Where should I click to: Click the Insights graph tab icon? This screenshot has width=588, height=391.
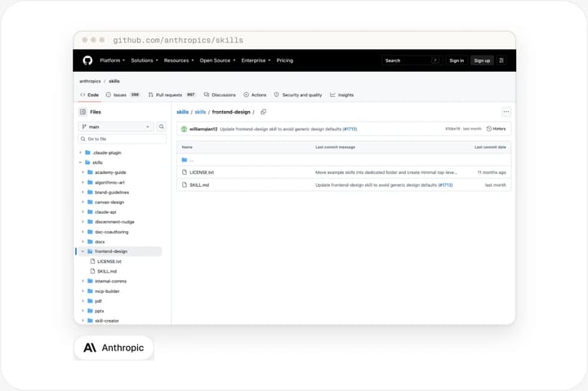[332, 95]
